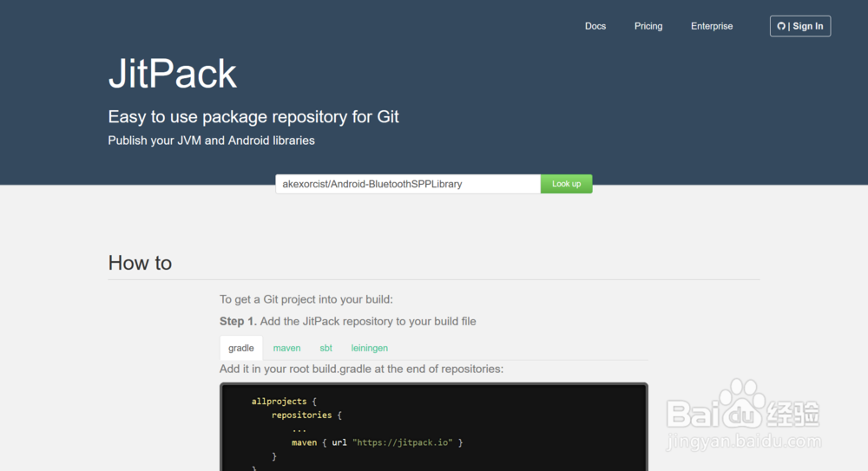Switch to the leiningen tab
The height and width of the screenshot is (471, 868).
(x=369, y=348)
